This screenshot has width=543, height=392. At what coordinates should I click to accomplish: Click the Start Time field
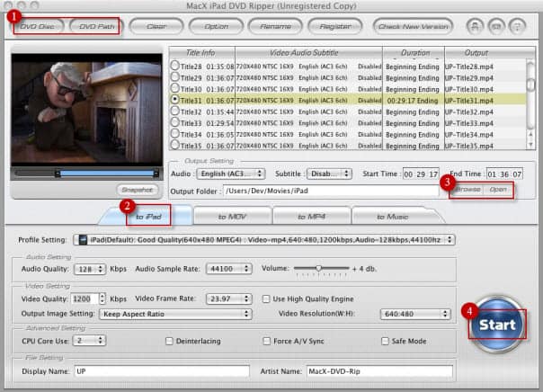421,174
